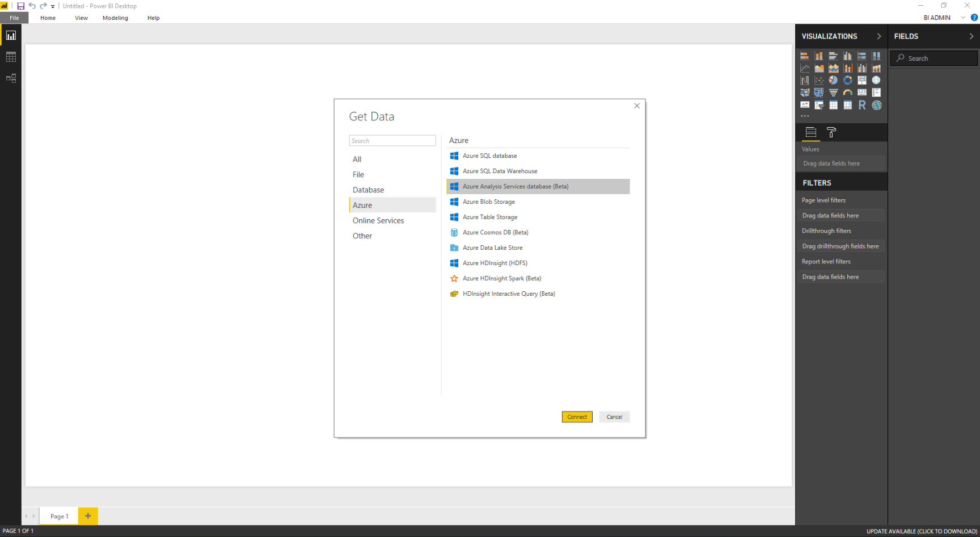
Task: Select the Page 1 tab
Action: click(x=59, y=516)
